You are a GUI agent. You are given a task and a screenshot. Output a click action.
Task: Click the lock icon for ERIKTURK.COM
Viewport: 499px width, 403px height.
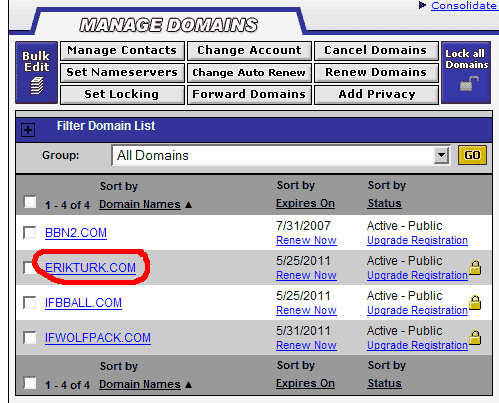(x=475, y=268)
